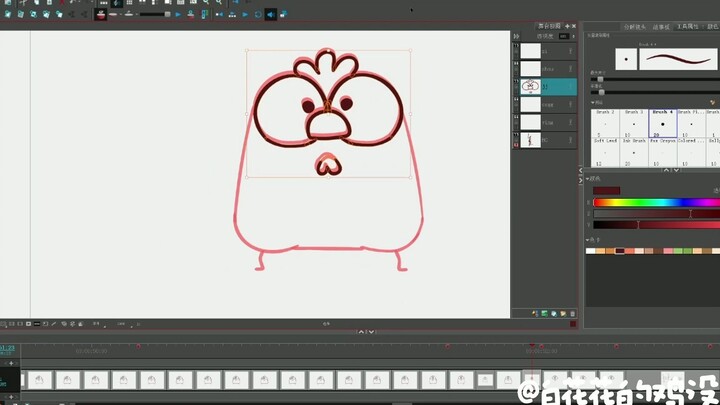Toggle the speaker sound playback icon
The image size is (720, 405).
point(271,15)
